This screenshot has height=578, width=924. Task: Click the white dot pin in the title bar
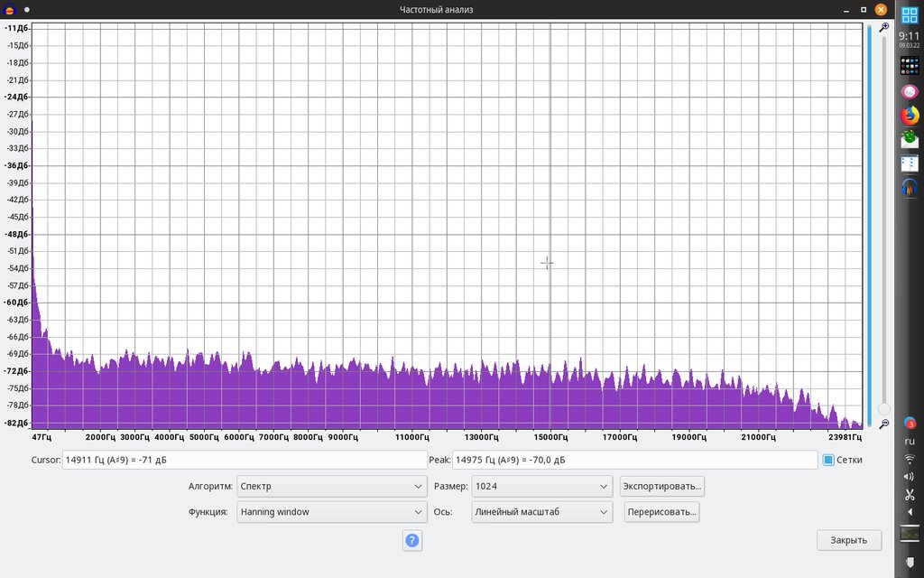pos(26,9)
